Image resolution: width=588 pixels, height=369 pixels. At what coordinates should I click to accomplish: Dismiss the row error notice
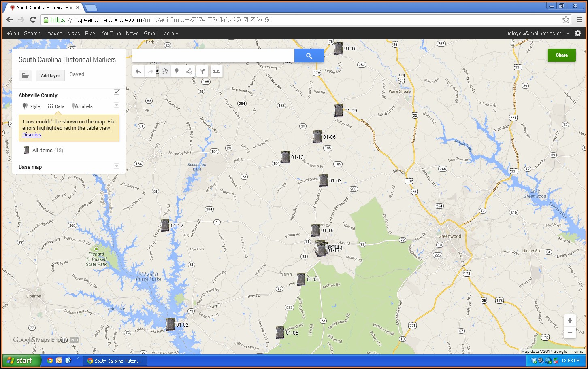(x=32, y=135)
